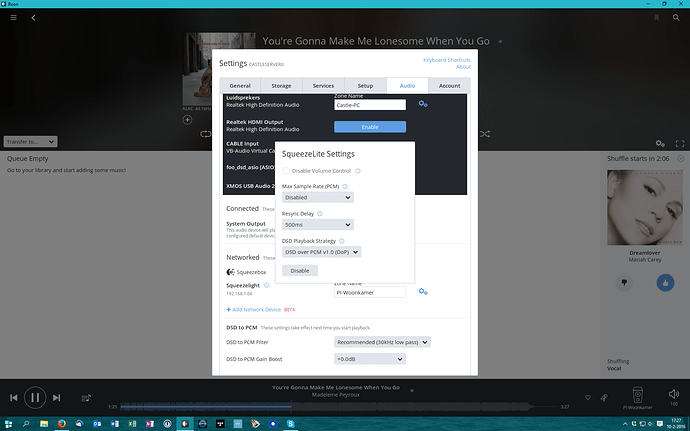Show info for Disable Volume Control

coord(358,171)
